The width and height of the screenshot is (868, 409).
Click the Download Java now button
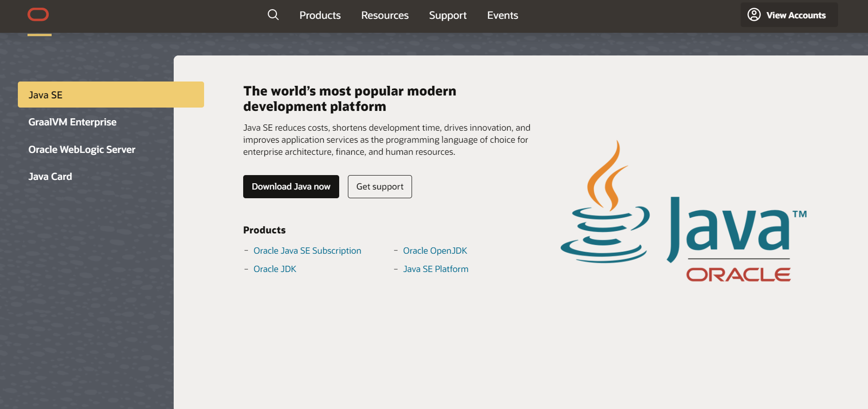291,187
